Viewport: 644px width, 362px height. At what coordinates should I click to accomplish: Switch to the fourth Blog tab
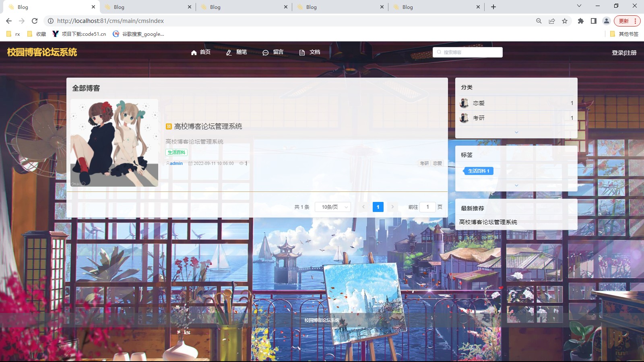(x=340, y=7)
